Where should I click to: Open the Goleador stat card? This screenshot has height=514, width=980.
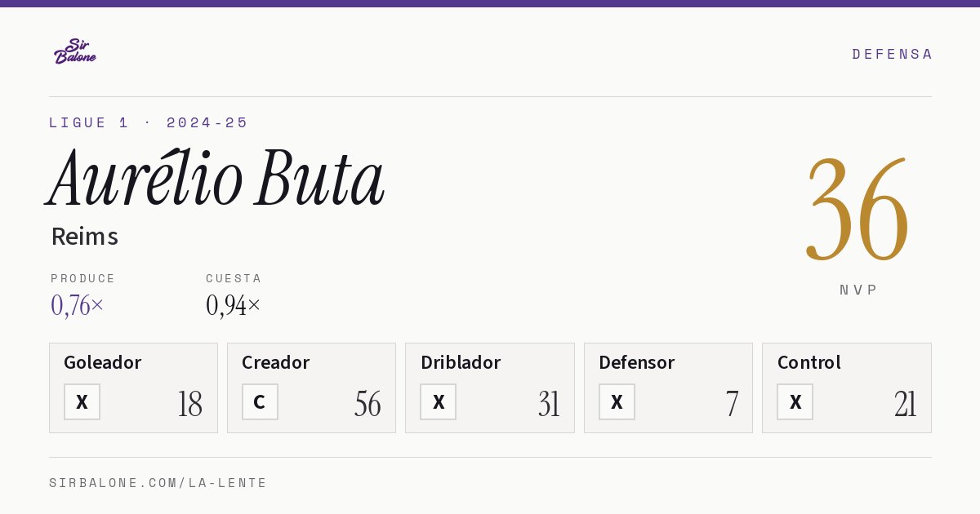click(x=133, y=388)
